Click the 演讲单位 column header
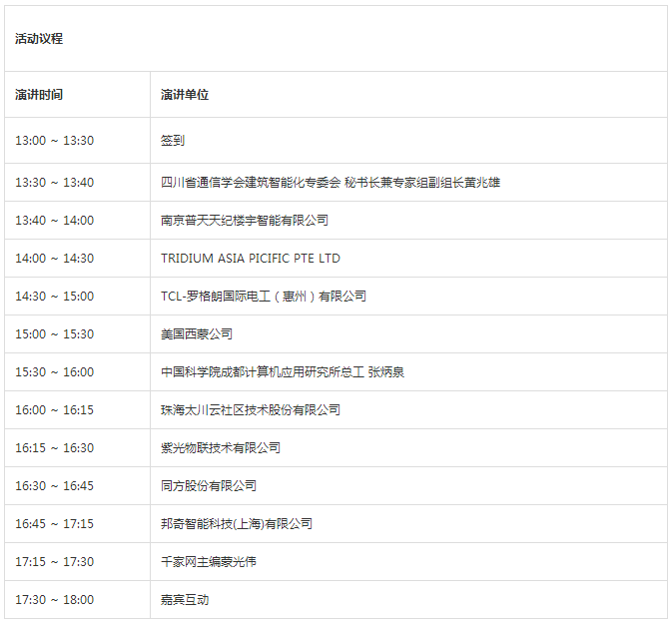 185,95
